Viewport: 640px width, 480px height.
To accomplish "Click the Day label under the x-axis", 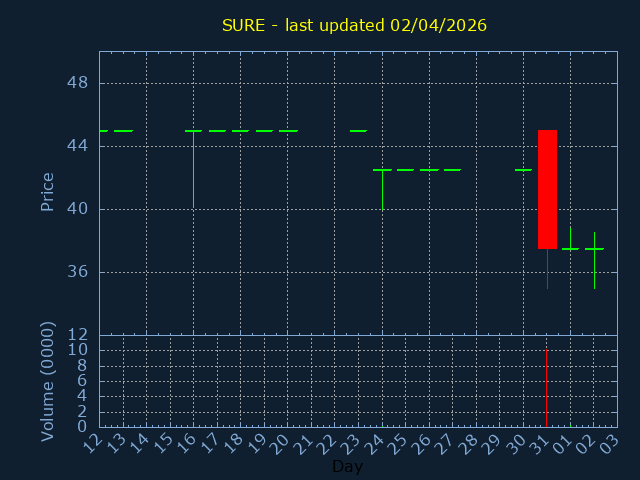I will (347, 466).
